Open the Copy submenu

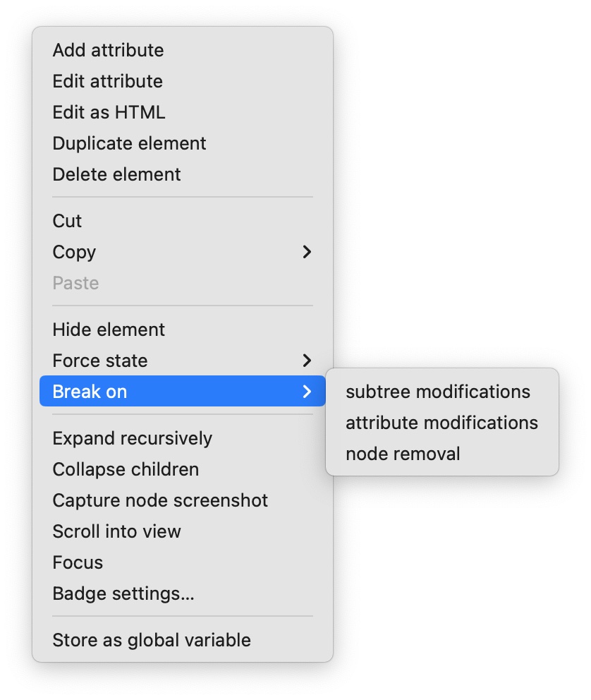click(x=74, y=252)
